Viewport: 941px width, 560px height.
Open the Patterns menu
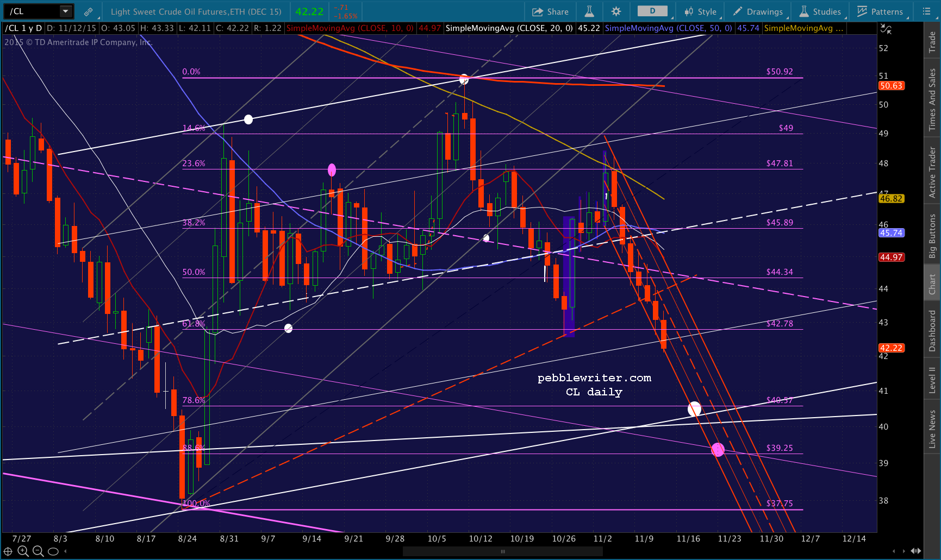(x=880, y=11)
